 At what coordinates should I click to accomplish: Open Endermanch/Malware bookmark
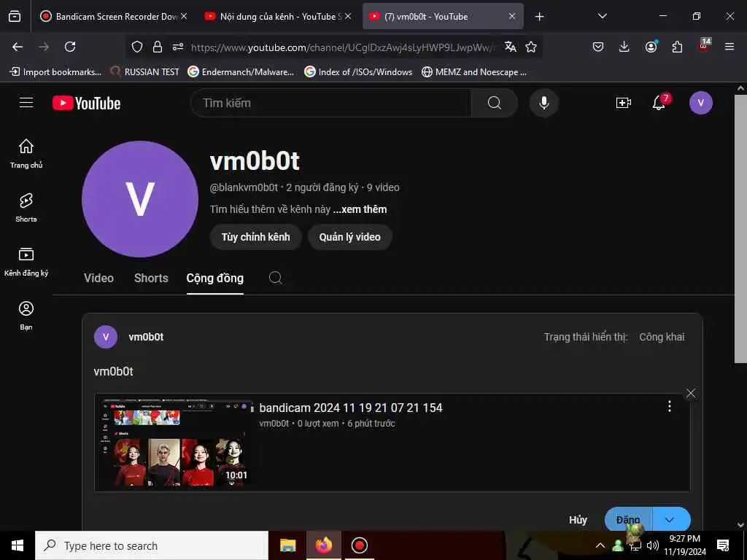pos(241,72)
